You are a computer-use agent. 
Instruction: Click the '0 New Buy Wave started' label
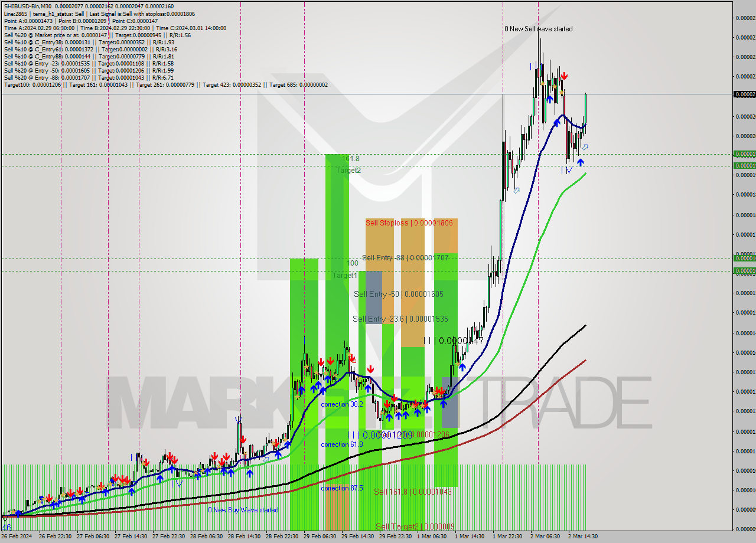[243, 510]
